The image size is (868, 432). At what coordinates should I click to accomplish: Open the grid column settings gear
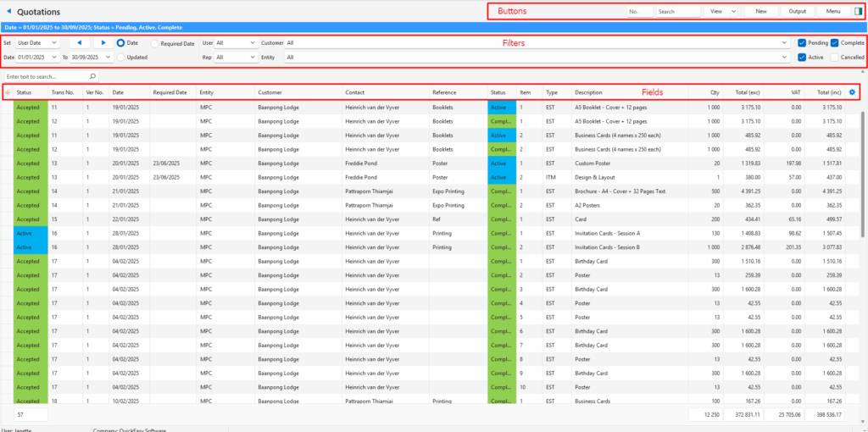click(x=852, y=92)
